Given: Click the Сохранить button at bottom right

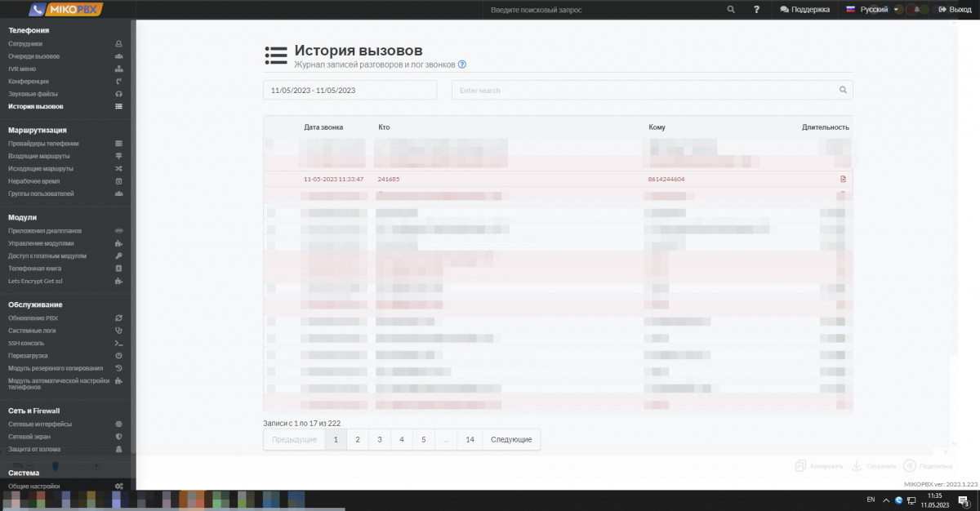Looking at the screenshot, I should click(874, 466).
